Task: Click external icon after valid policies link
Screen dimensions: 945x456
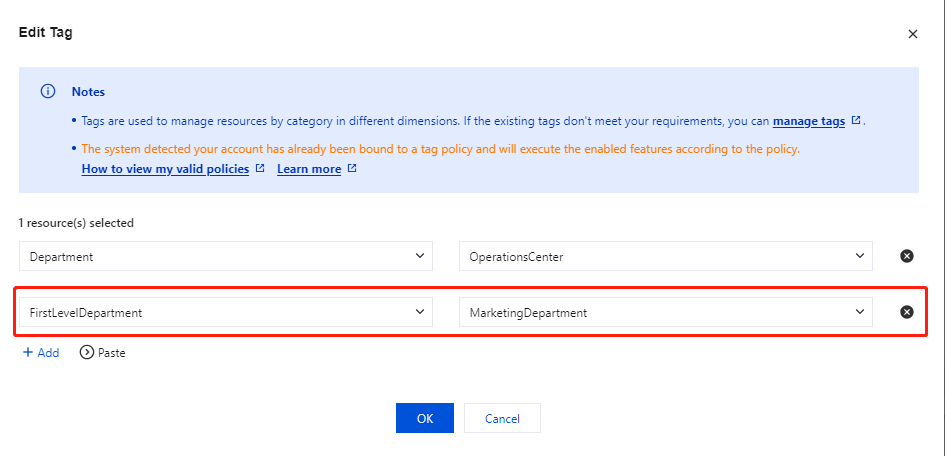Action: [260, 169]
